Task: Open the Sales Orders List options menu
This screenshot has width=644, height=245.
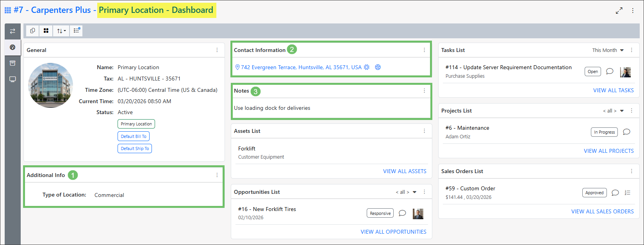Action: 632,171
